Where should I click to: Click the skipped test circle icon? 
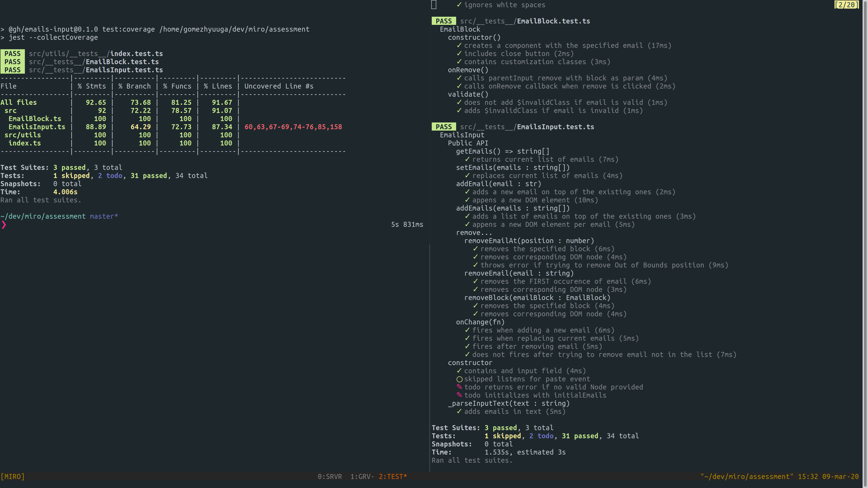point(459,379)
